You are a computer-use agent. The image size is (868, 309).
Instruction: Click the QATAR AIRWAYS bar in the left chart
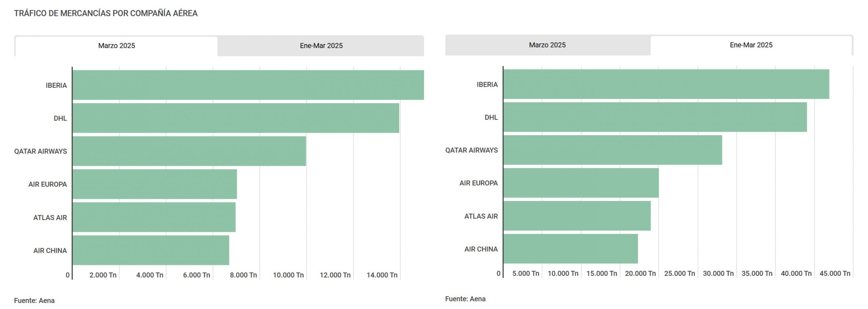pyautogui.click(x=189, y=151)
